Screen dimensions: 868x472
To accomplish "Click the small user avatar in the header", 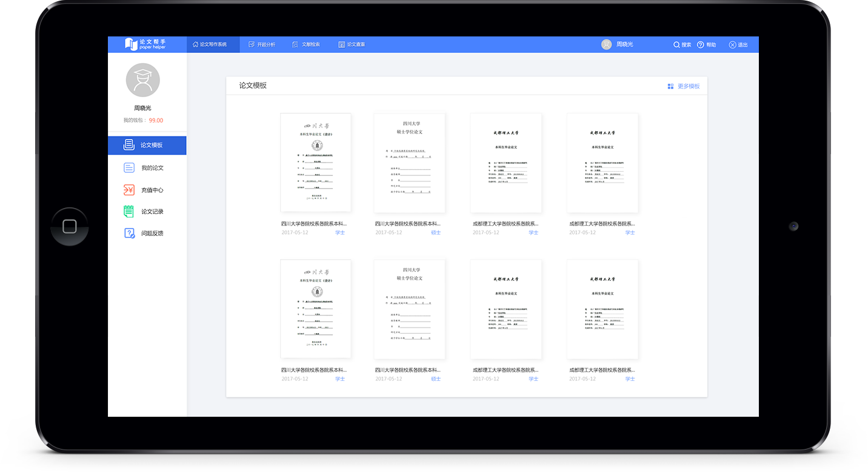I will tap(606, 44).
